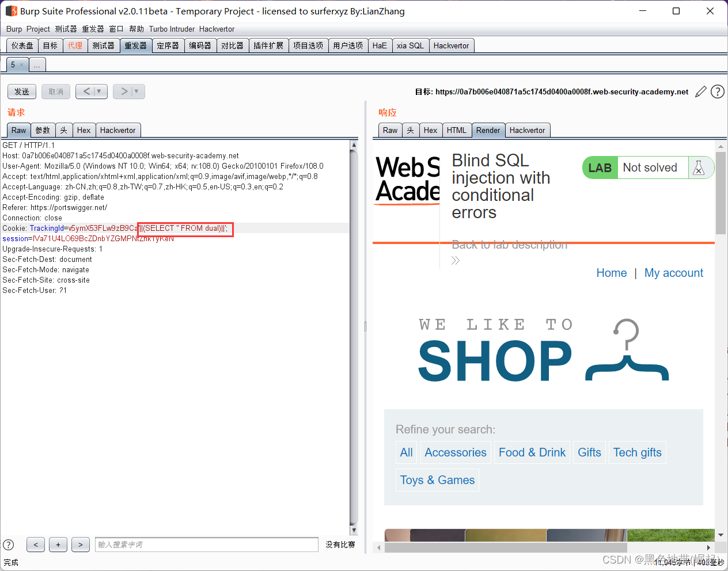Open the 窗口 menu dropdown

(x=116, y=29)
